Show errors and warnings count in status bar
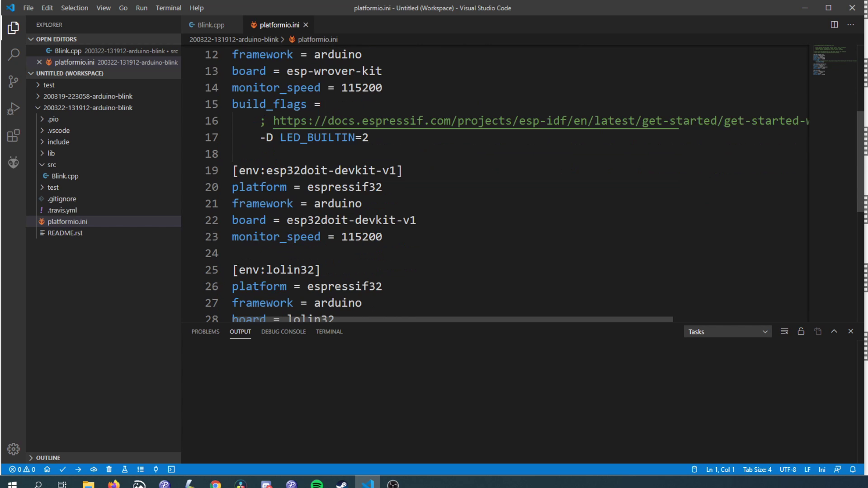Viewport: 868px width, 488px height. pyautogui.click(x=22, y=469)
